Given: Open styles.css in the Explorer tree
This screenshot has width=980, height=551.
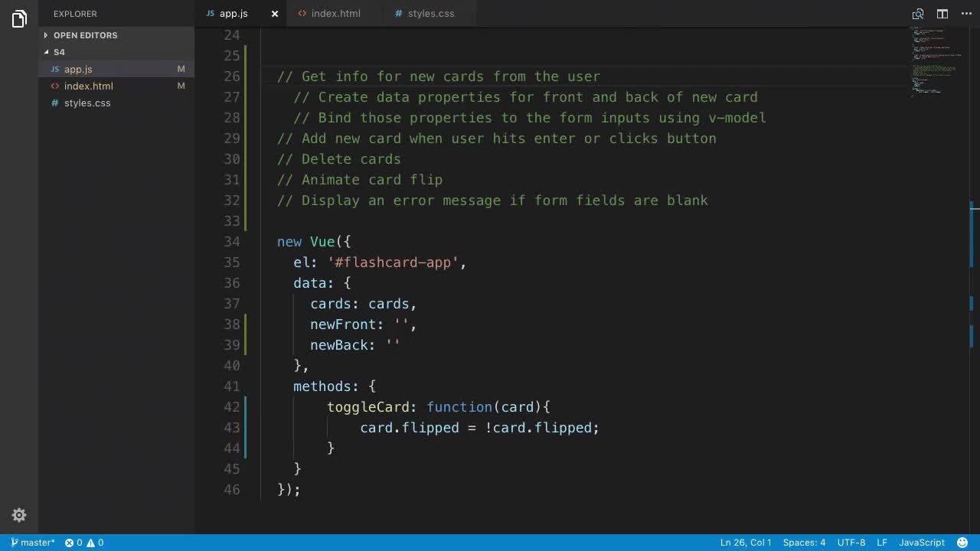Looking at the screenshot, I should pos(87,103).
